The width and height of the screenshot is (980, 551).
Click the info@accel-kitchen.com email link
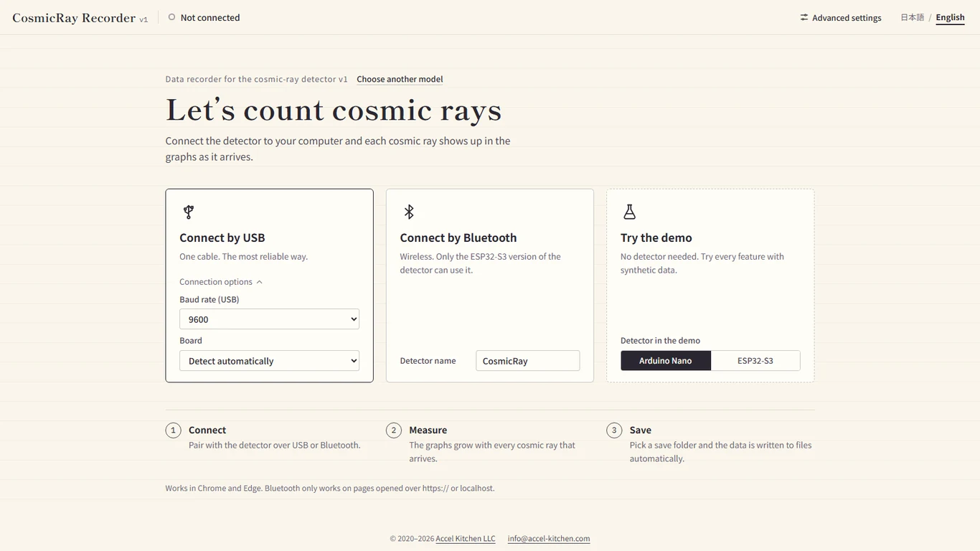[549, 539]
